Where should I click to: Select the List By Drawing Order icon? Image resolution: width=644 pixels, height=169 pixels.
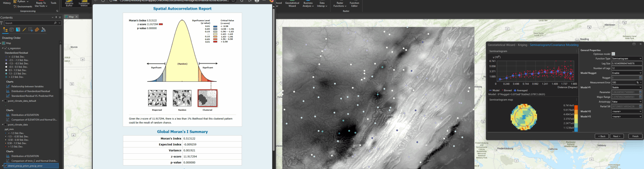click(x=5, y=30)
